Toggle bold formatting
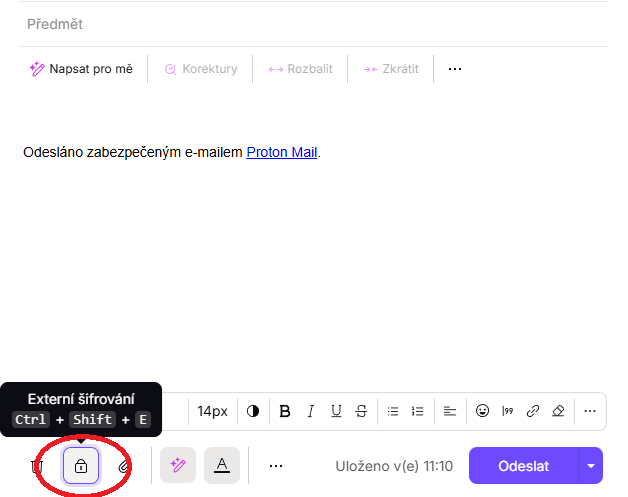Screen dimensions: 628x497 (x=285, y=411)
